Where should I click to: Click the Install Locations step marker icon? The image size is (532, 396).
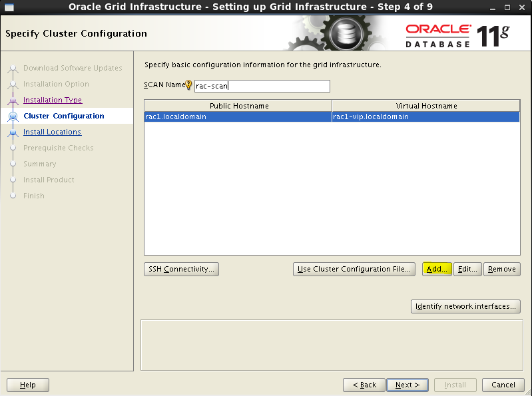13,132
